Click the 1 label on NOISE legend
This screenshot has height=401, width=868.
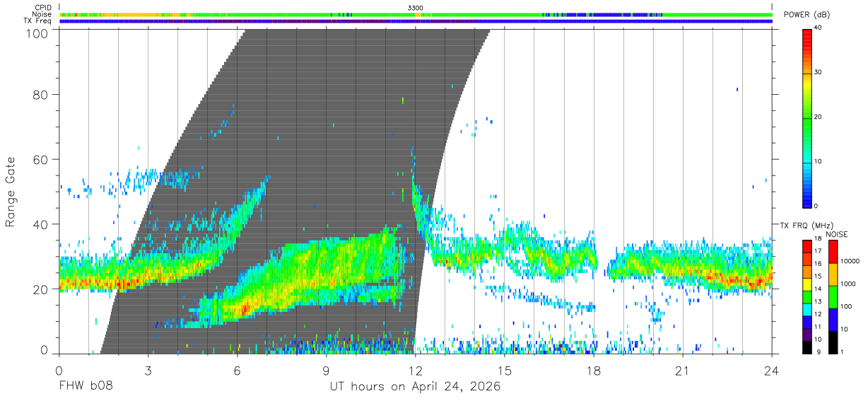tap(842, 351)
